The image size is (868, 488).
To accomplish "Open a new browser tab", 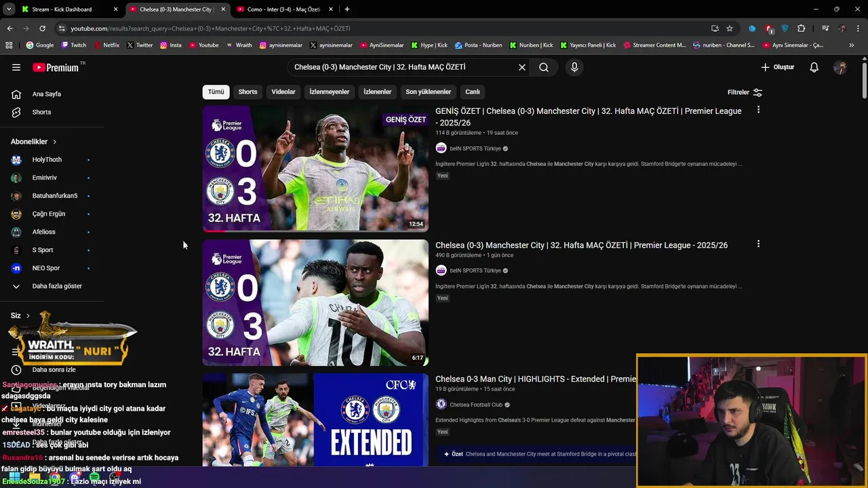I will pyautogui.click(x=347, y=9).
